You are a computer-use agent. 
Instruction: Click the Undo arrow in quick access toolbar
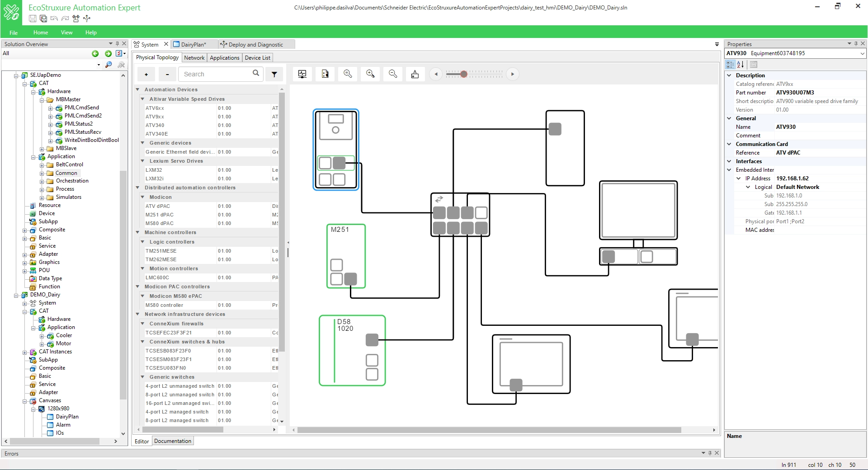(x=54, y=19)
